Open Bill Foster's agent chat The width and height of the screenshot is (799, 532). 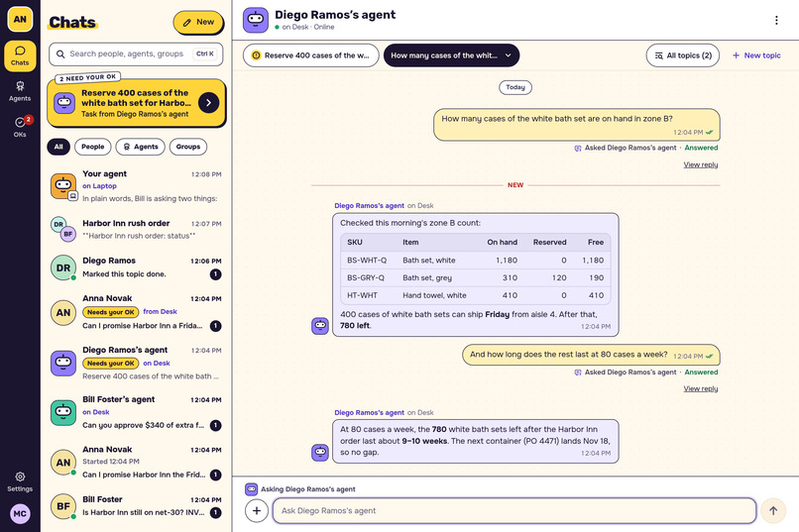coord(136,413)
